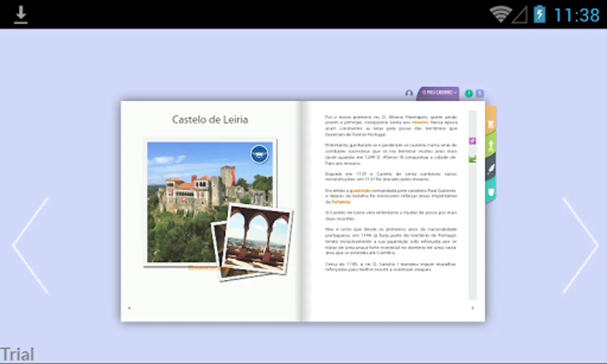Tap the 11:38 clock
Image resolution: width=607 pixels, height=364 pixels.
pos(576,15)
